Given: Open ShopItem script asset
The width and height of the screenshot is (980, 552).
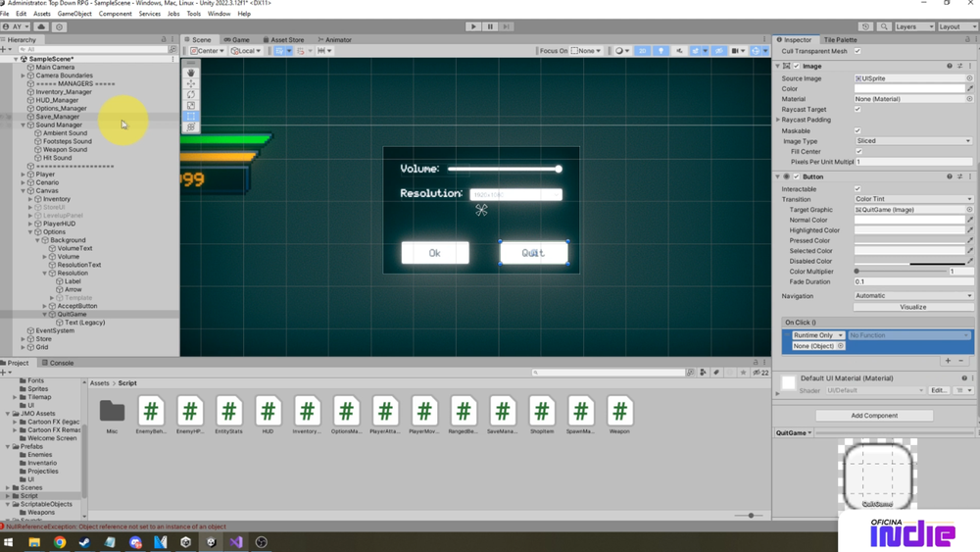Looking at the screenshot, I should point(541,415).
